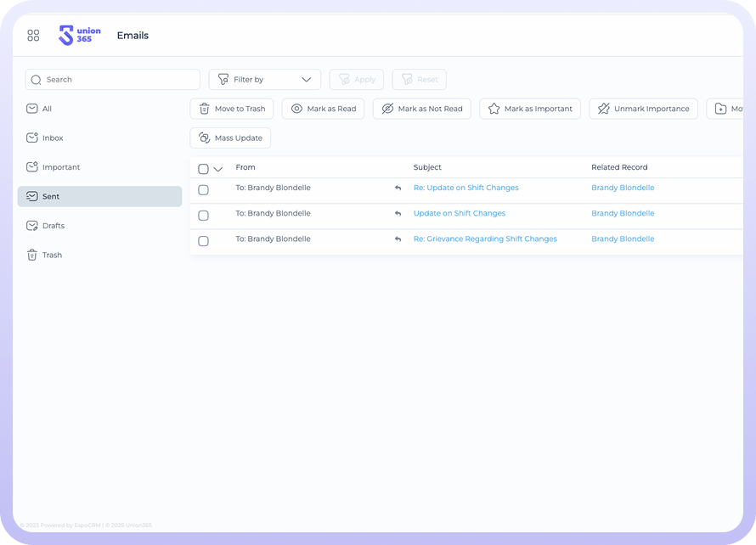Click the eye icon for Mark as Read
Image resolution: width=756 pixels, height=545 pixels.
point(296,109)
